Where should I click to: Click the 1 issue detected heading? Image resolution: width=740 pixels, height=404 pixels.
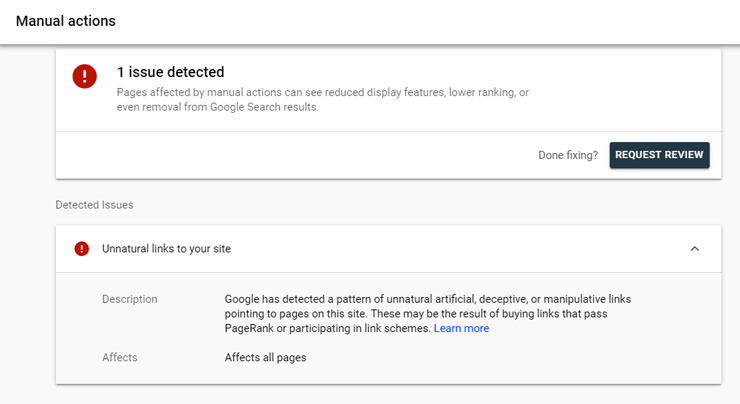(x=170, y=72)
